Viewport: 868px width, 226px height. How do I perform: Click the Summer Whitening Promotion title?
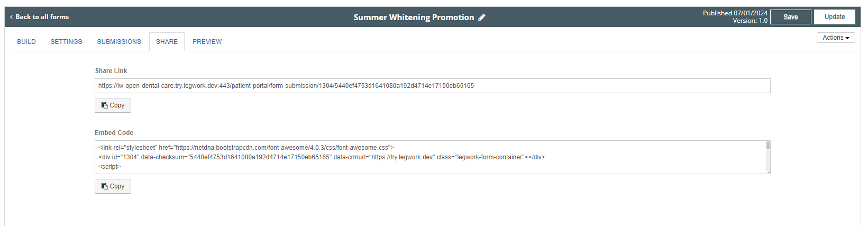coord(414,17)
